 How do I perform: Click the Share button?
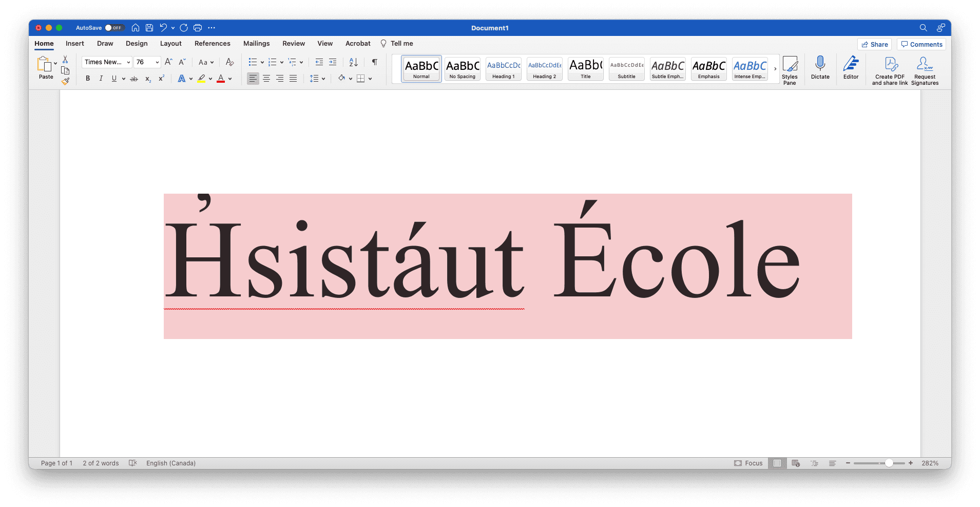[875, 44]
